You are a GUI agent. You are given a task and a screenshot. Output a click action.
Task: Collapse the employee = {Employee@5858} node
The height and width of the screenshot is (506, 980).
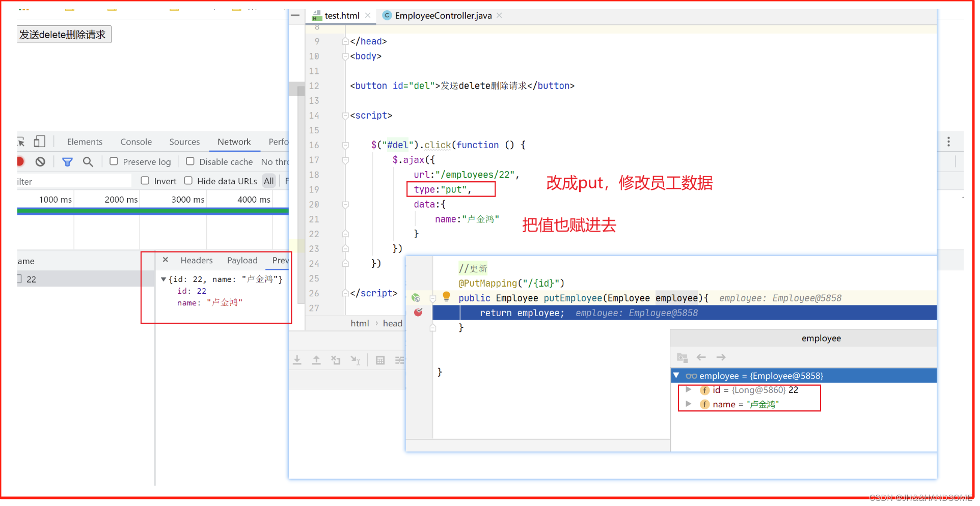click(x=676, y=376)
